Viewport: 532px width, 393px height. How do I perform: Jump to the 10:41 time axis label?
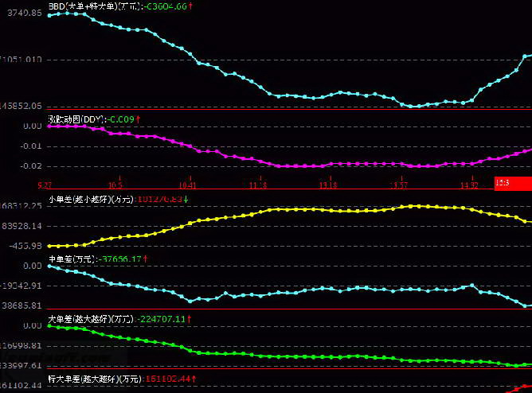click(189, 185)
